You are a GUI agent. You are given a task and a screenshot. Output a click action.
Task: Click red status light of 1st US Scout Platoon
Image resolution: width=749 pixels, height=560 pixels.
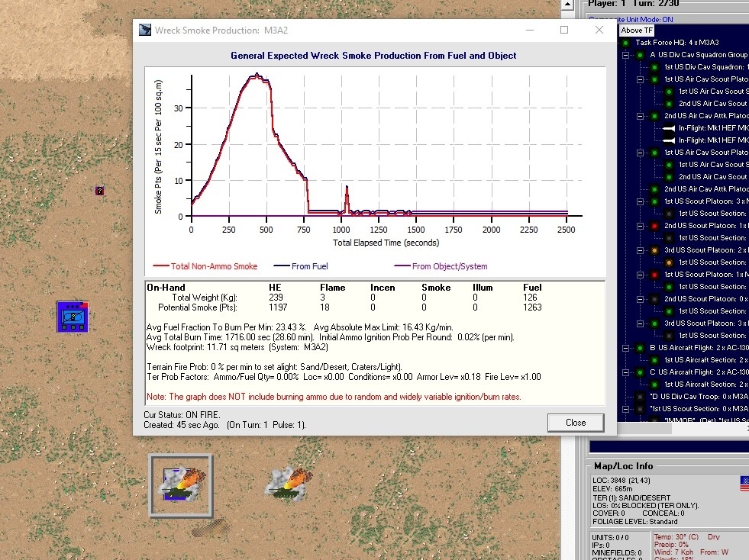pyautogui.click(x=654, y=275)
